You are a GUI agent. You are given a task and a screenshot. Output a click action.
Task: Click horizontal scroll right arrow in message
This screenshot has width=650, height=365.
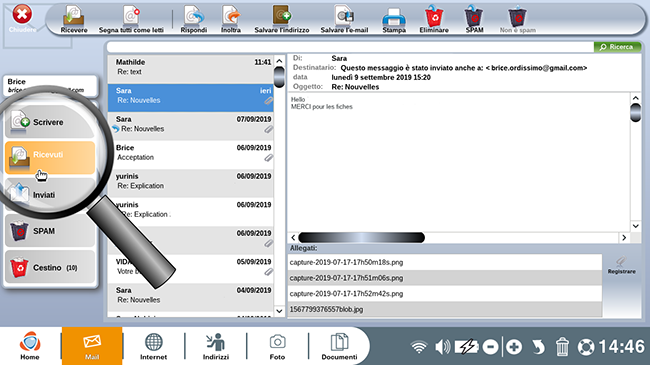624,238
